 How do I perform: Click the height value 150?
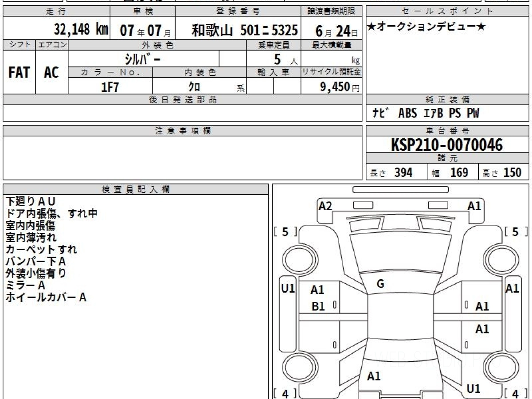[x=512, y=172]
